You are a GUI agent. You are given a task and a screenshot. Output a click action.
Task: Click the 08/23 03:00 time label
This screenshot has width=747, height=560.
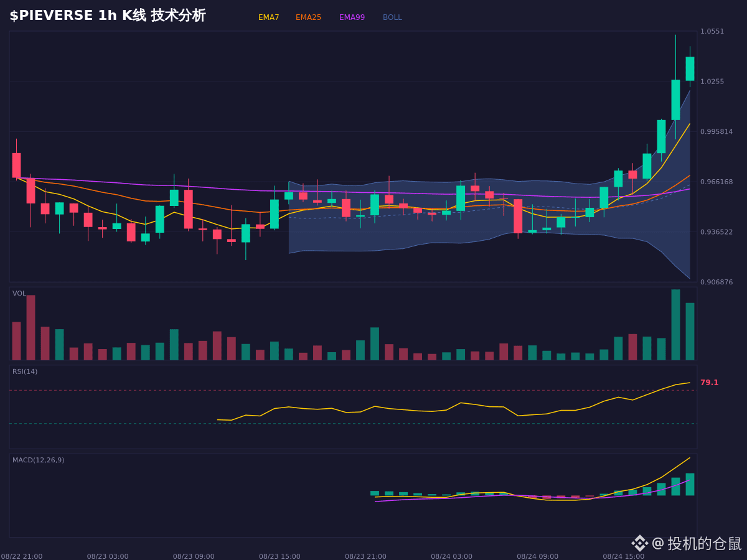point(108,556)
